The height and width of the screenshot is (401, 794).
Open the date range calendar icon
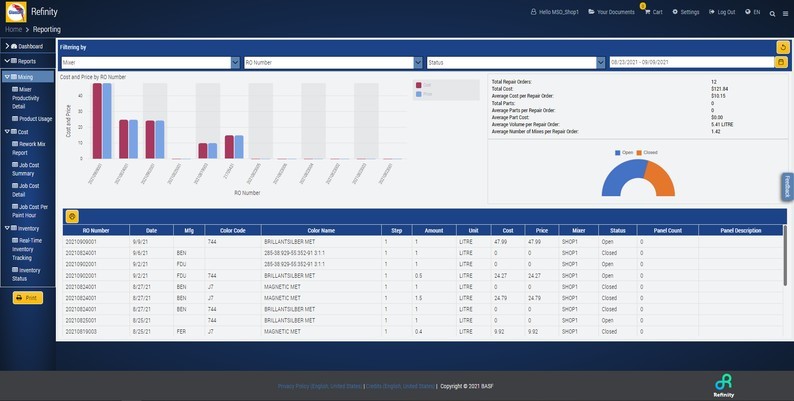[781, 62]
